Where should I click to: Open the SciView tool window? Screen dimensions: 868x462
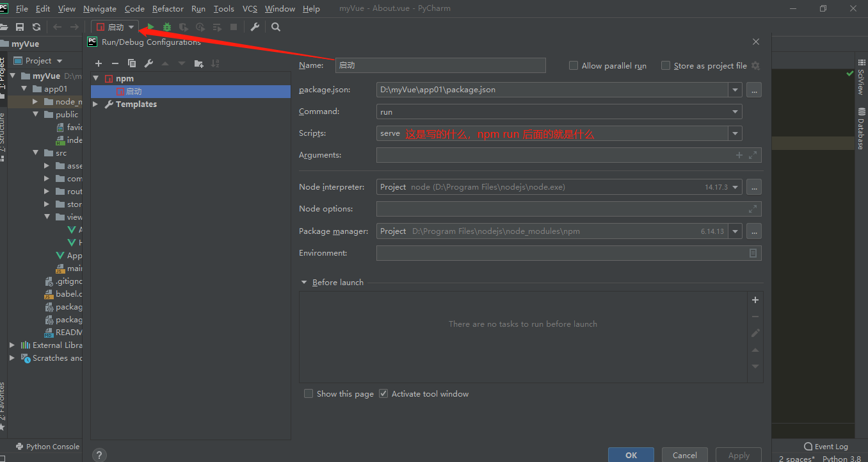click(x=861, y=78)
